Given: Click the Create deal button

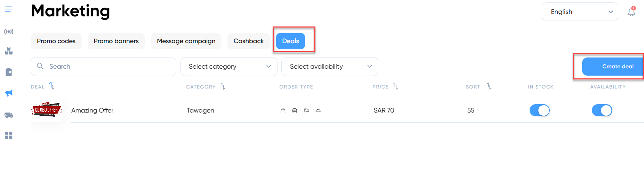Looking at the screenshot, I should [x=613, y=67].
